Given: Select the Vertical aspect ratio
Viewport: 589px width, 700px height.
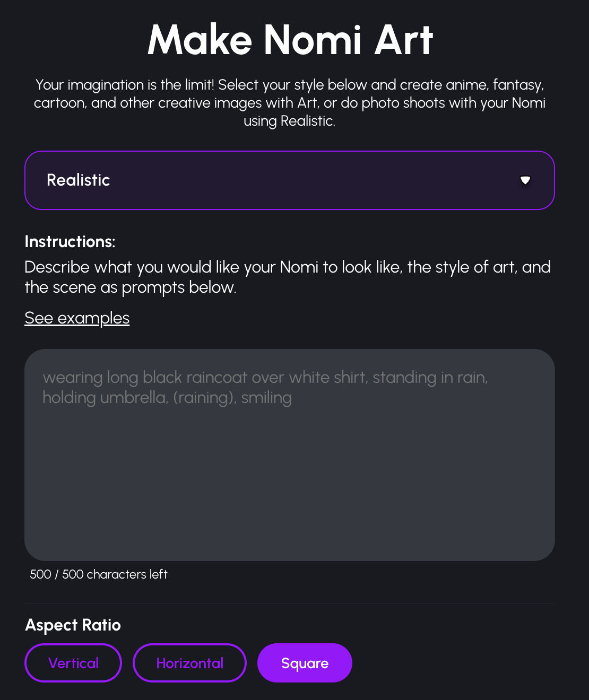Looking at the screenshot, I should [73, 663].
